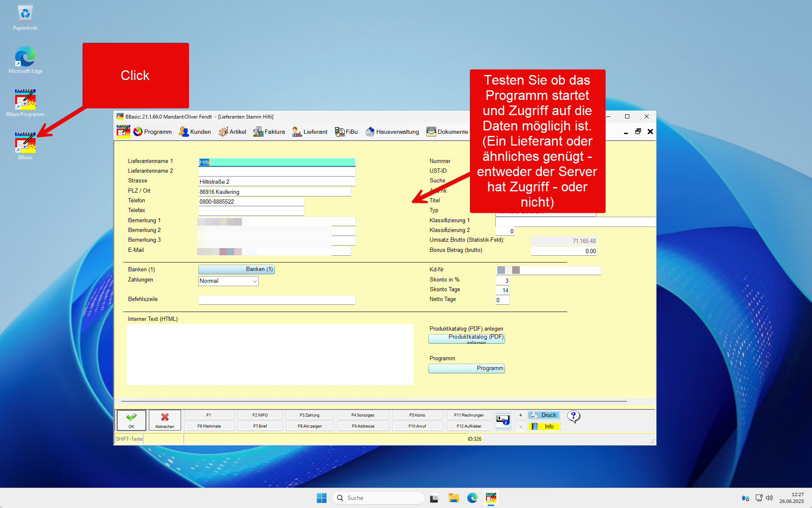Click the empty Telefax field

point(251,211)
